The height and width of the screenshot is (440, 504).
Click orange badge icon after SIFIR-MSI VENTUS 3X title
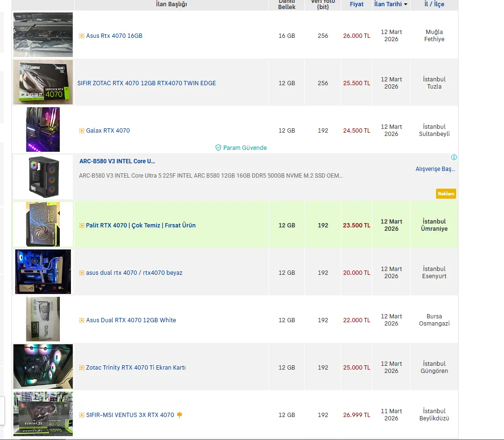tap(179, 415)
